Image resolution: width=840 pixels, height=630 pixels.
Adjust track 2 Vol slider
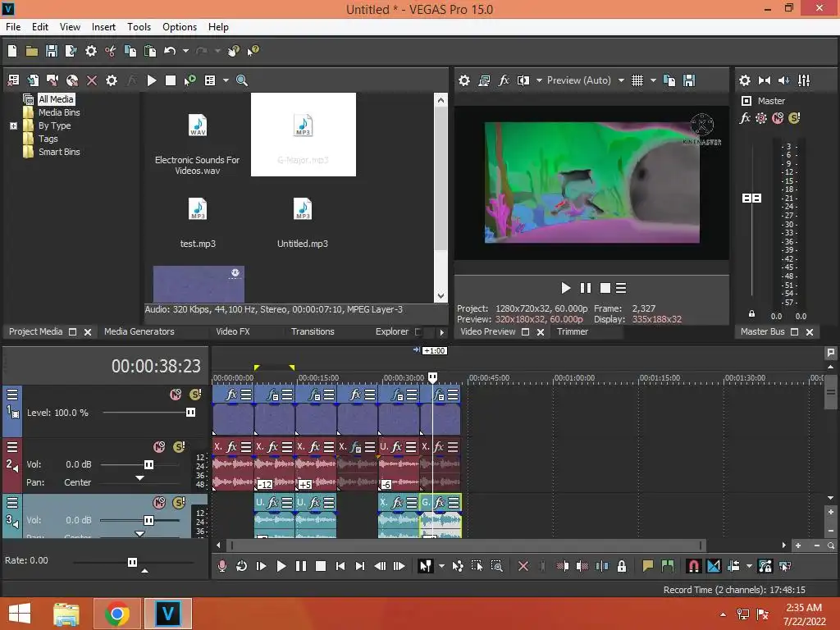pos(149,464)
